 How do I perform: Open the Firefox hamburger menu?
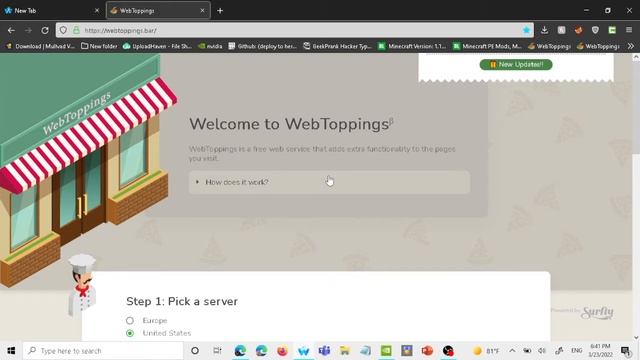tap(629, 30)
